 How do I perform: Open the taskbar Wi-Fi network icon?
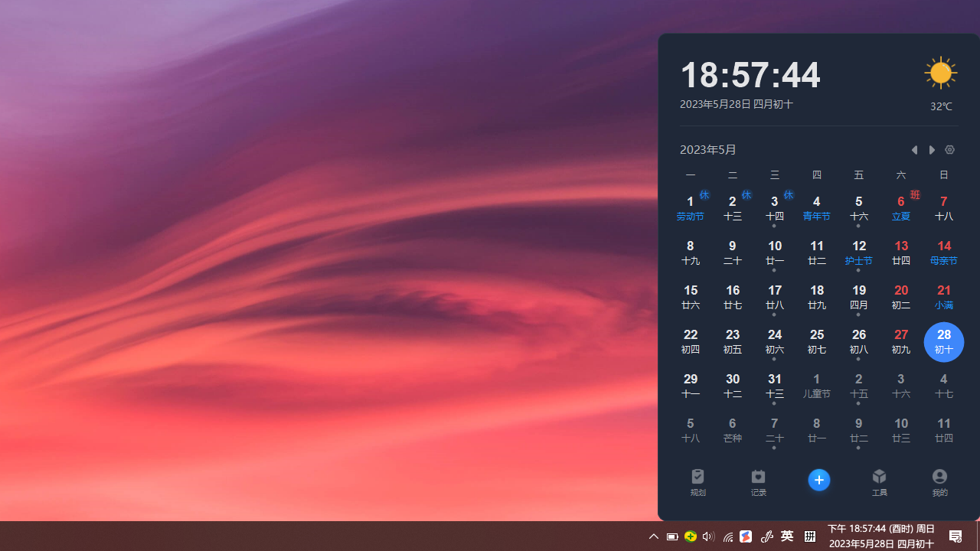[727, 536]
